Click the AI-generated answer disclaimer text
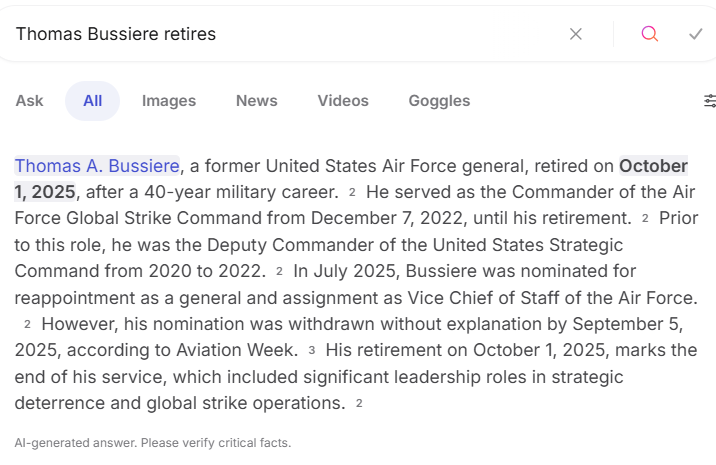 click(x=153, y=442)
